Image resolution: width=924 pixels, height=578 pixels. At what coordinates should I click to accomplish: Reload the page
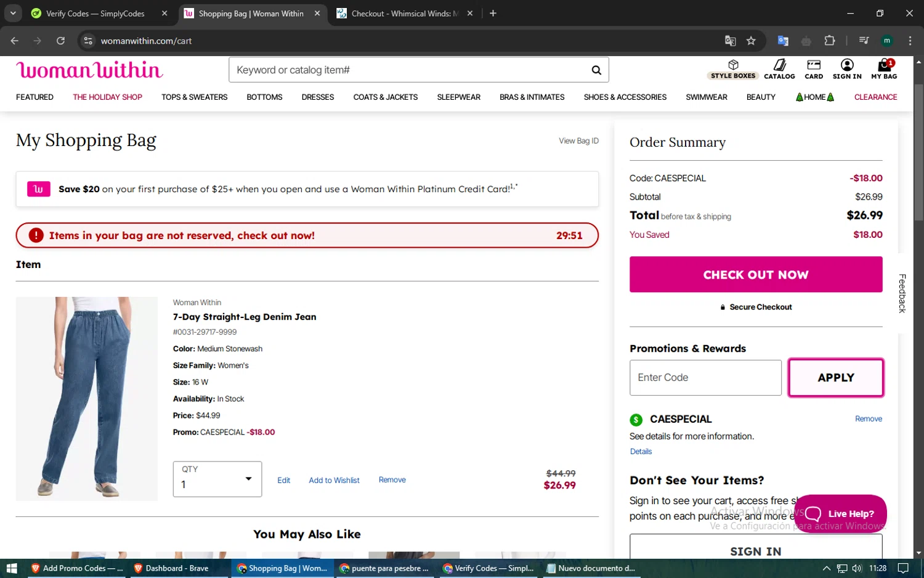60,41
